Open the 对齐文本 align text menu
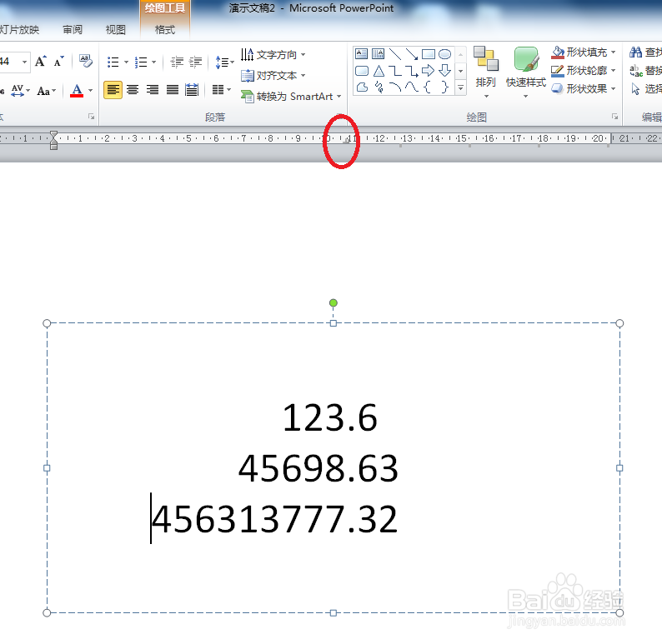662x644 pixels. click(273, 76)
